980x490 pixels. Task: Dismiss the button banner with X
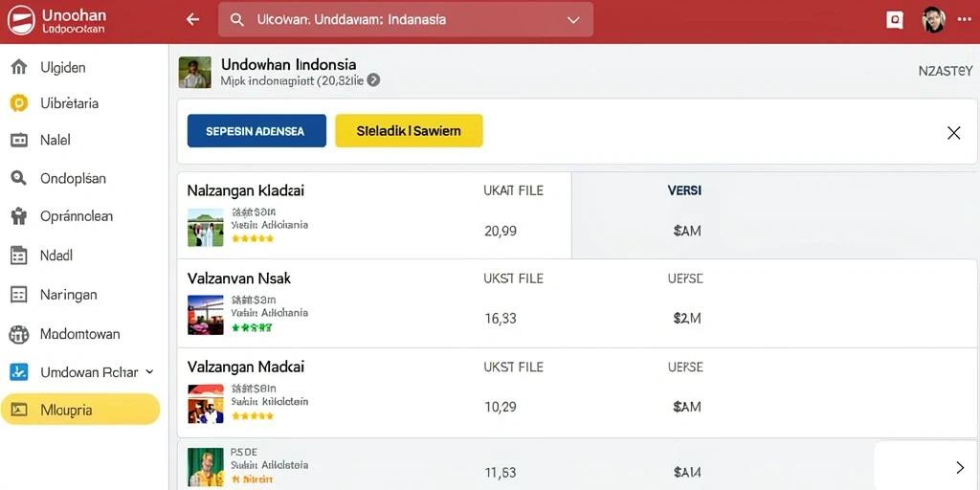(954, 132)
